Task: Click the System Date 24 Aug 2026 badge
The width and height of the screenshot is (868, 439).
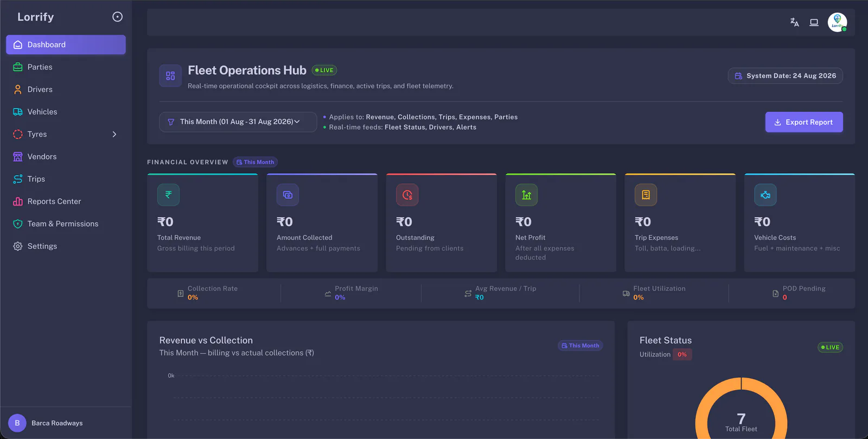Action: pos(785,76)
